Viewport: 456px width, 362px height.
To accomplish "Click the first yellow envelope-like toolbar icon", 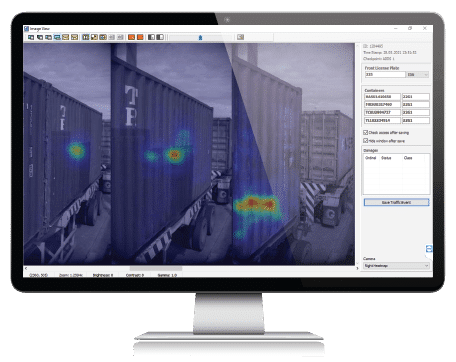I will tap(66, 37).
